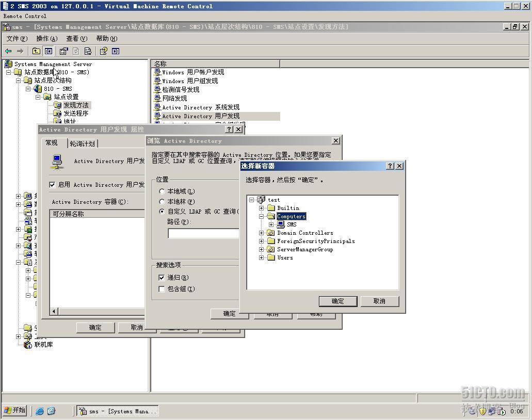This screenshot has height=420, width=532.
Task: Expand the ServerManagerGroup node
Action: (x=261, y=249)
